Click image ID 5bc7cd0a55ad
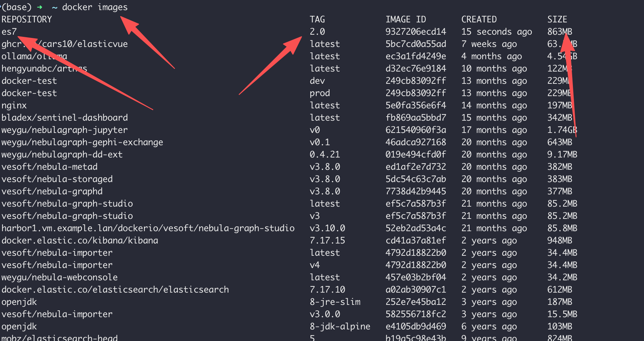The image size is (644, 341). coord(416,44)
